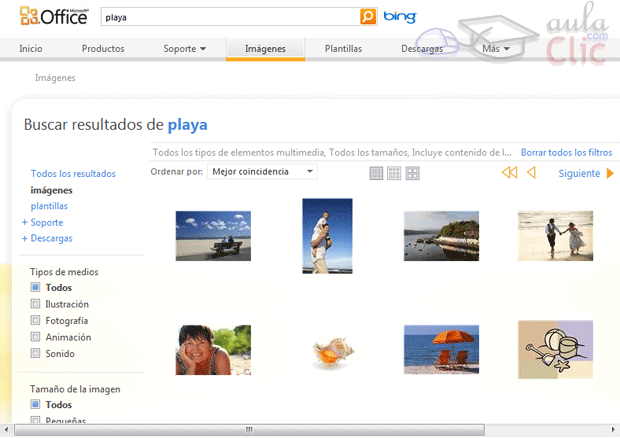The width and height of the screenshot is (620, 438).
Task: Open the Plantillas tab
Action: [343, 48]
